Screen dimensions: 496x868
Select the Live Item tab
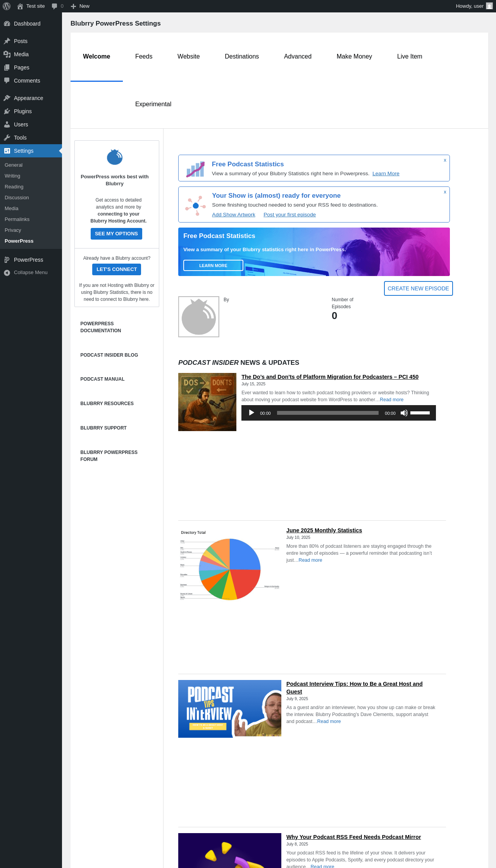click(x=410, y=57)
